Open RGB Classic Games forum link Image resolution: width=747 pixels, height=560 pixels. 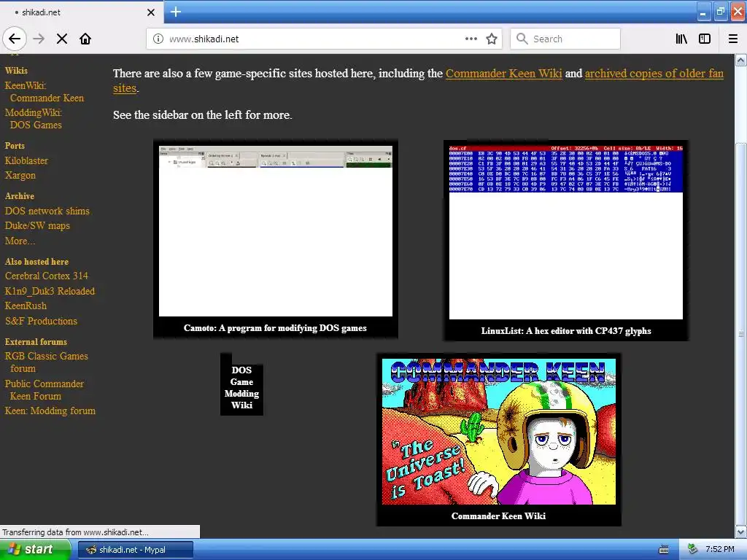click(x=46, y=362)
